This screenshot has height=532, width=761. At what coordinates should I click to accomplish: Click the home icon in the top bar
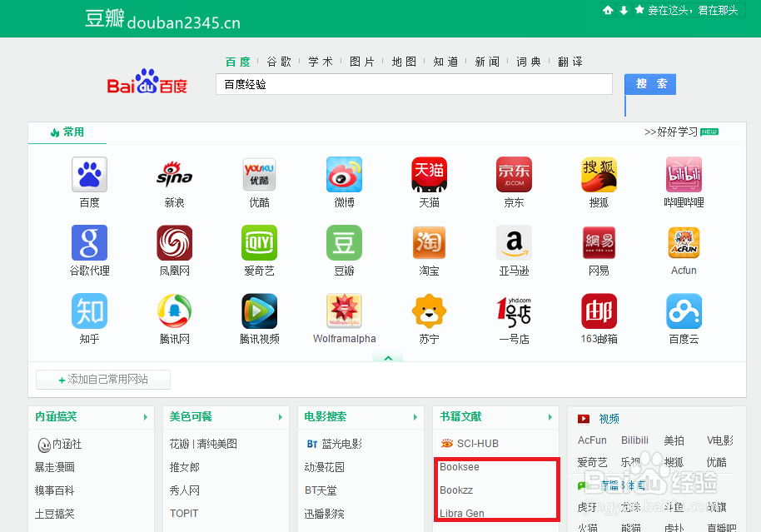coord(608,10)
